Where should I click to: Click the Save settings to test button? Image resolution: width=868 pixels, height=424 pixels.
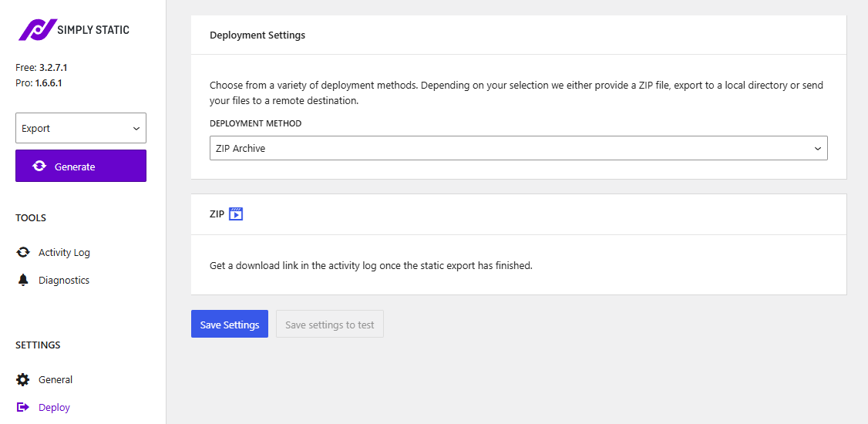tap(329, 325)
